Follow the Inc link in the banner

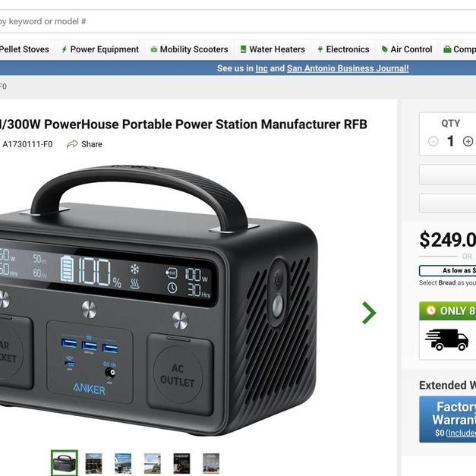click(x=262, y=68)
